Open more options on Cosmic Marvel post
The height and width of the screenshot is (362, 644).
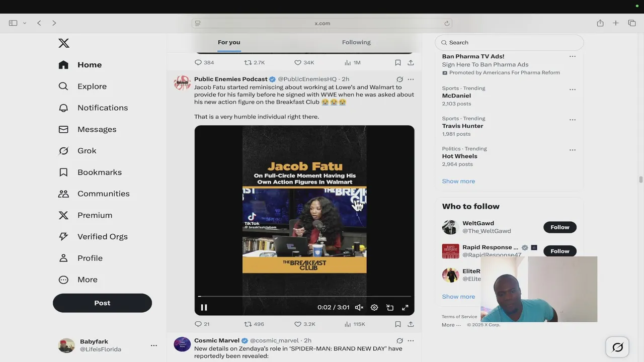[x=411, y=341]
